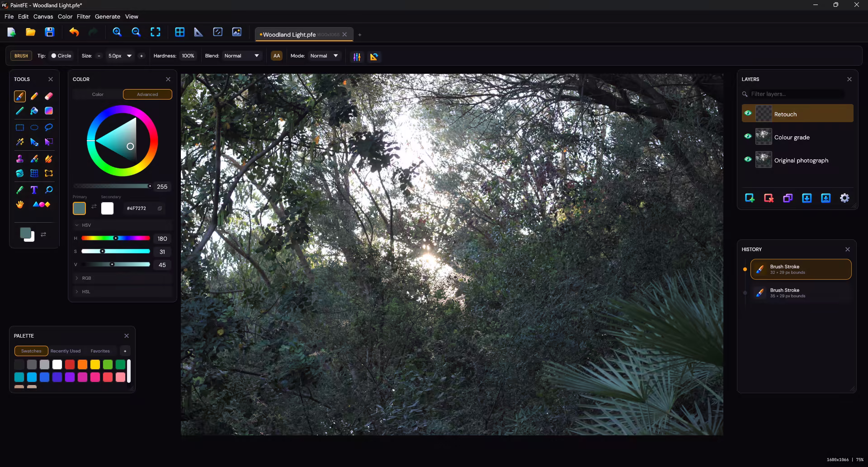Adjust the Hue slider
Image resolution: width=868 pixels, height=467 pixels.
pos(116,238)
